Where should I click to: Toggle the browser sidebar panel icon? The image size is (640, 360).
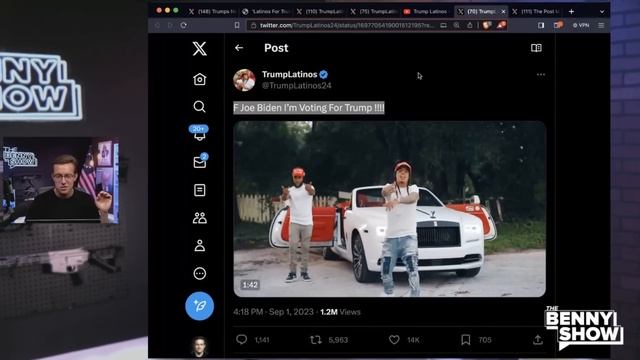(x=541, y=25)
